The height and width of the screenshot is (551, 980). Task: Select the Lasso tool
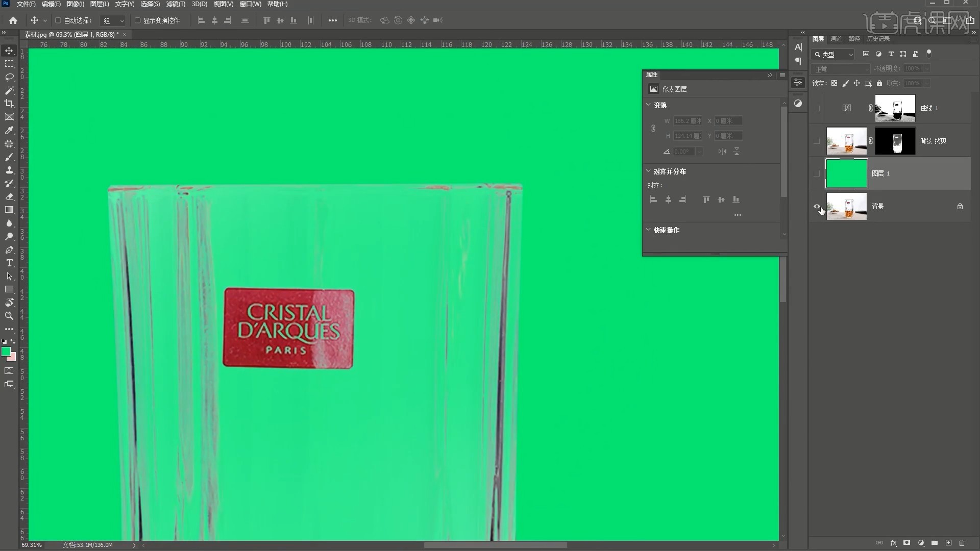click(9, 77)
